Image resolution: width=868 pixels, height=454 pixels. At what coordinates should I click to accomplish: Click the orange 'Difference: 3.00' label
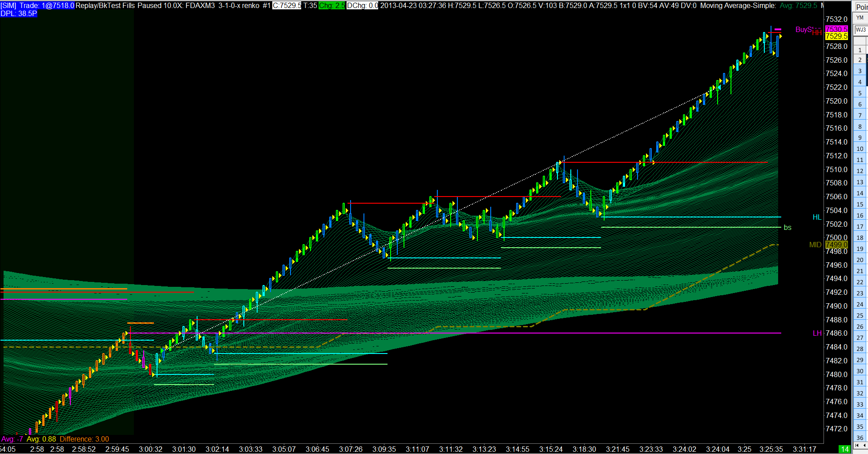coord(85,439)
